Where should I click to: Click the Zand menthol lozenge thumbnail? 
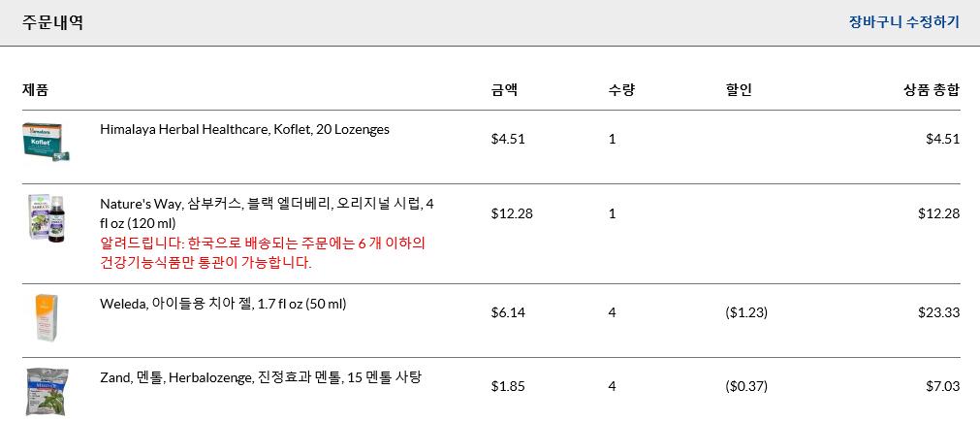point(45,391)
